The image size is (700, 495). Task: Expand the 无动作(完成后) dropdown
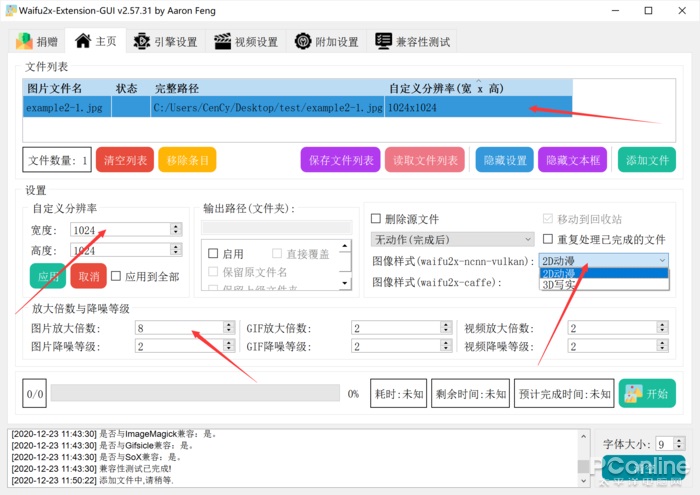pyautogui.click(x=452, y=240)
